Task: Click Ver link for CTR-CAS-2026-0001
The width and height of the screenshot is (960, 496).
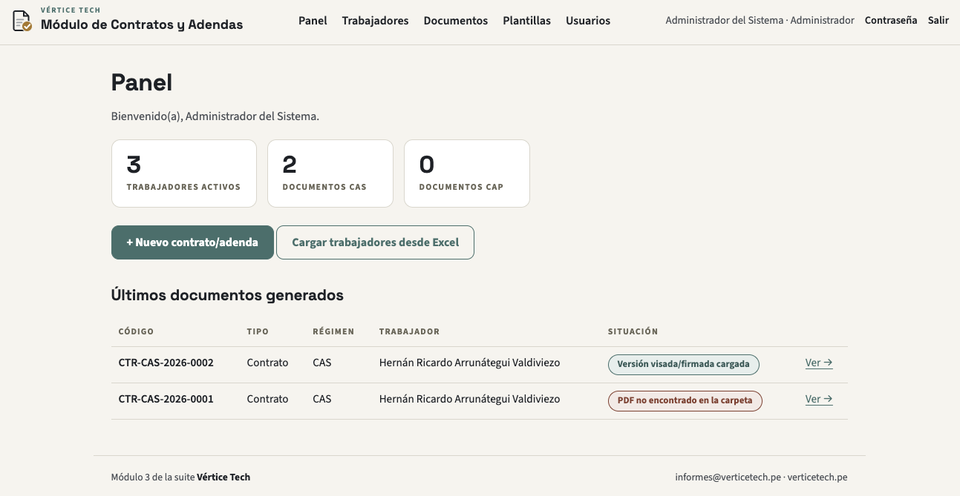Action: 819,399
